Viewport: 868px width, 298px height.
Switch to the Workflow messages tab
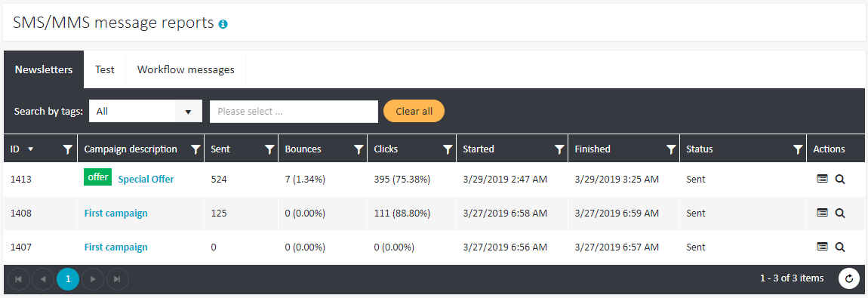tap(186, 69)
